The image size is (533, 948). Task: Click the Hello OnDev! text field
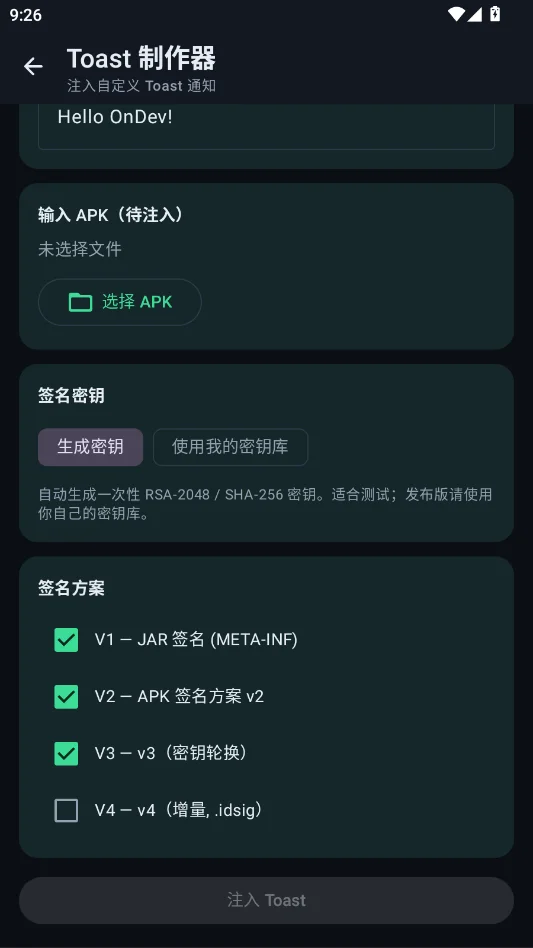point(266,126)
